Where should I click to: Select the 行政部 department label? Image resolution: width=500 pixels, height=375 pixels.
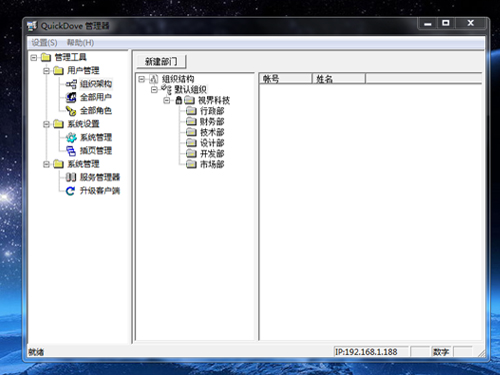[212, 111]
